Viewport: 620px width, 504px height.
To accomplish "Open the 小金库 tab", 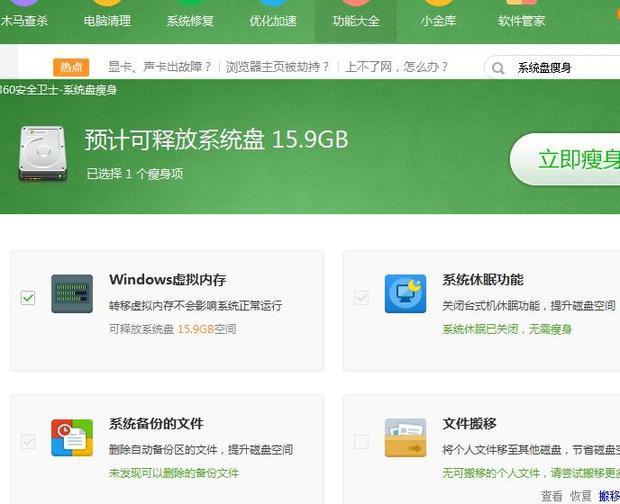I will coord(439,21).
